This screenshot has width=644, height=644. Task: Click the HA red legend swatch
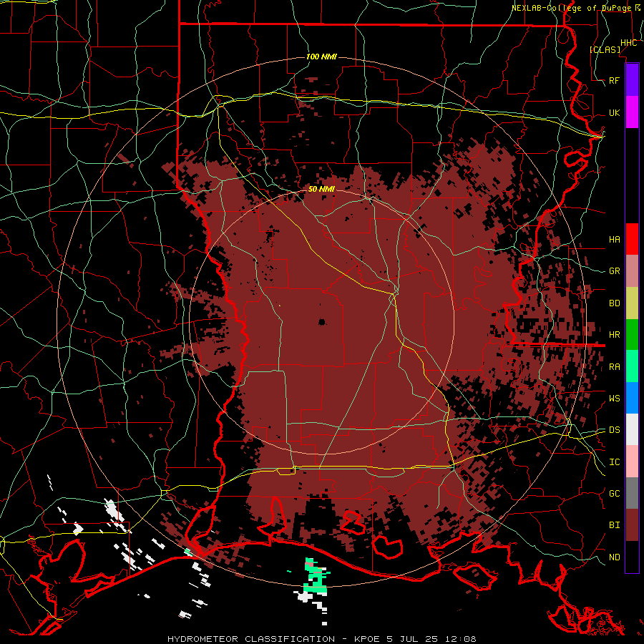pos(632,239)
